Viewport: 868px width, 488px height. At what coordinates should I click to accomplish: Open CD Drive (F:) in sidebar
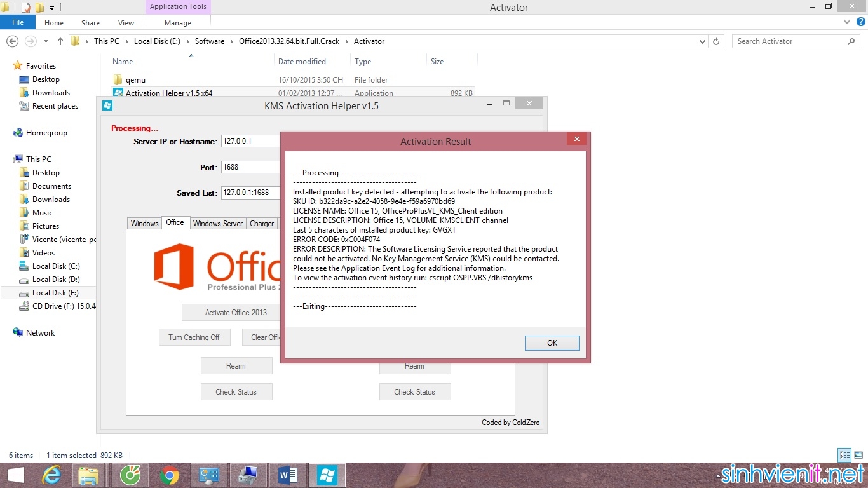click(64, 306)
